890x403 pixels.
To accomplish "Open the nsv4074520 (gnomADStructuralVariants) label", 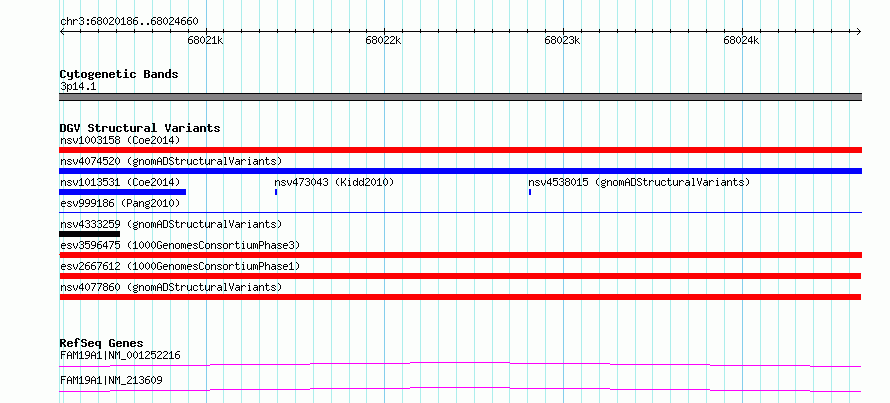I will (171, 161).
